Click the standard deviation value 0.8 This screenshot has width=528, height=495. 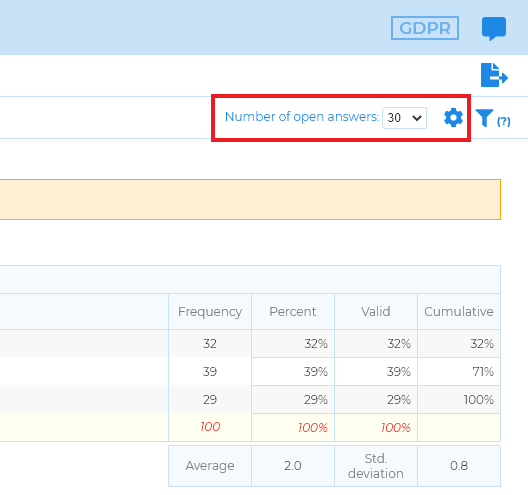coord(459,466)
